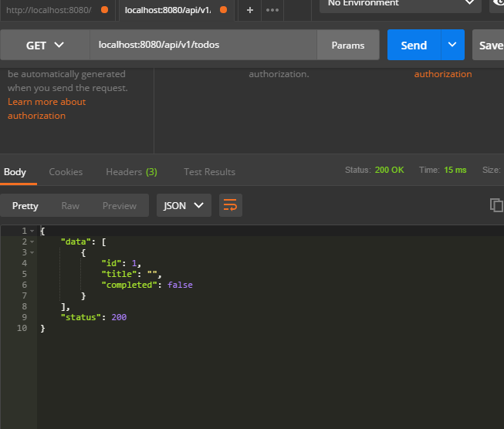Click the 15 ms time value
The width and height of the screenshot is (504, 429).
455,170
